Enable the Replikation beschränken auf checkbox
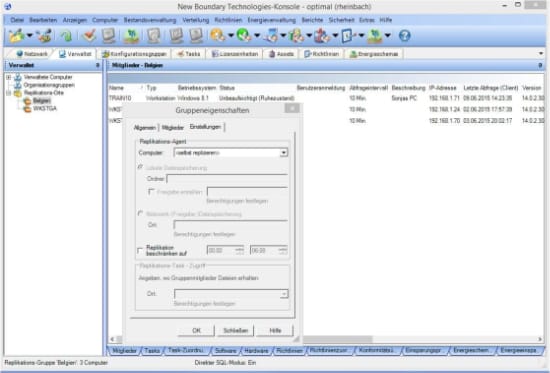 tap(140, 250)
